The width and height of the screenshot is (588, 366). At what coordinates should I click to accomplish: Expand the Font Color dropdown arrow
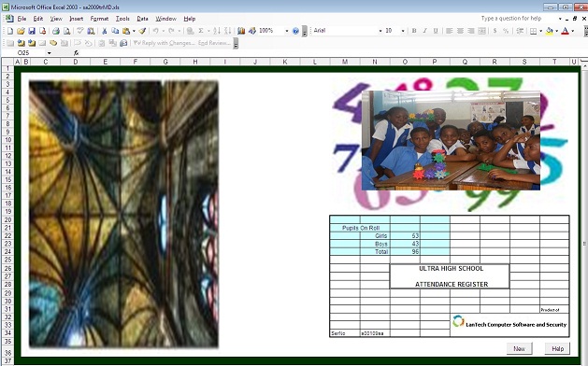pyautogui.click(x=573, y=31)
